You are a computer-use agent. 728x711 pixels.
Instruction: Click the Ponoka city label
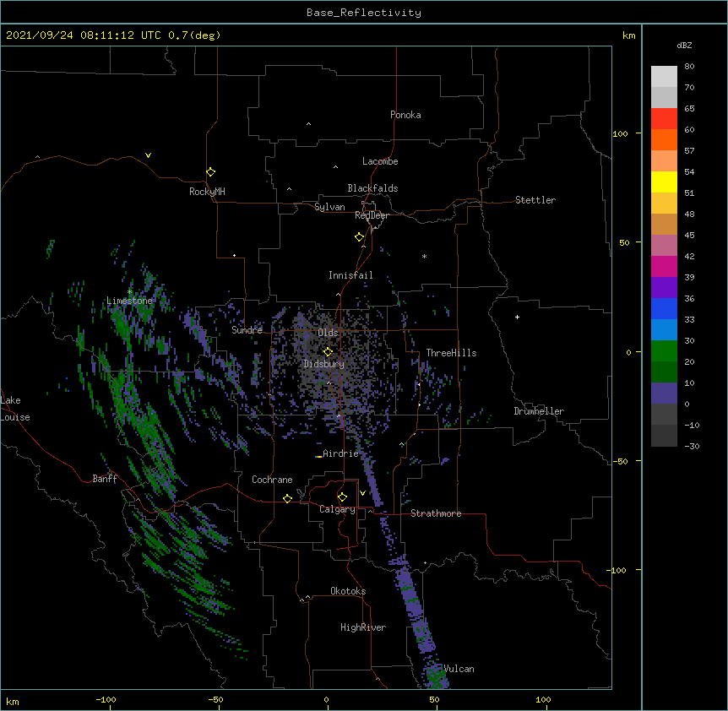tap(405, 115)
